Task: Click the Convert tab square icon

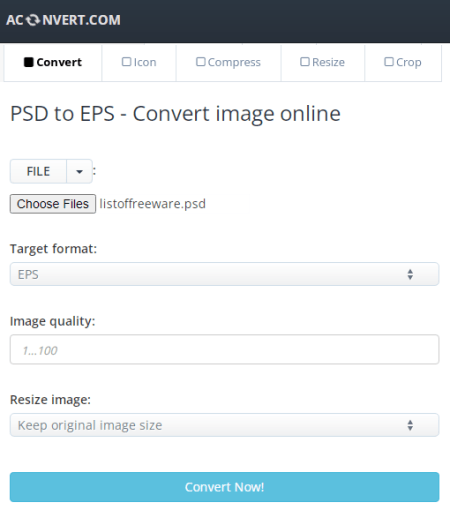Action: (x=29, y=62)
